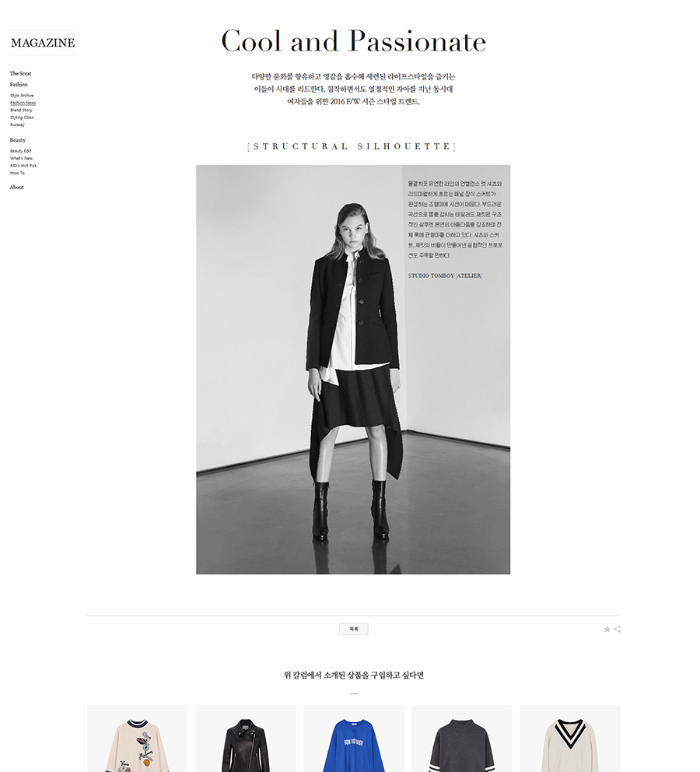Open the About page

(x=17, y=187)
